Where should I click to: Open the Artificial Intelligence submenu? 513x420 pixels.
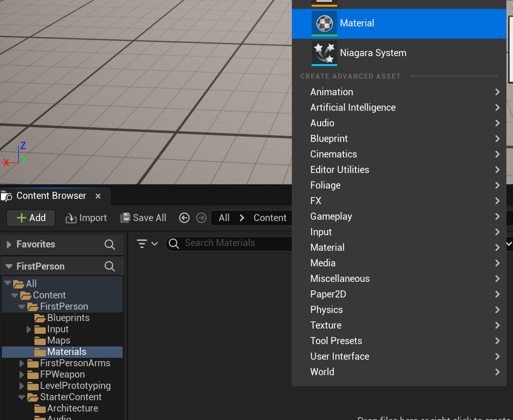point(399,107)
